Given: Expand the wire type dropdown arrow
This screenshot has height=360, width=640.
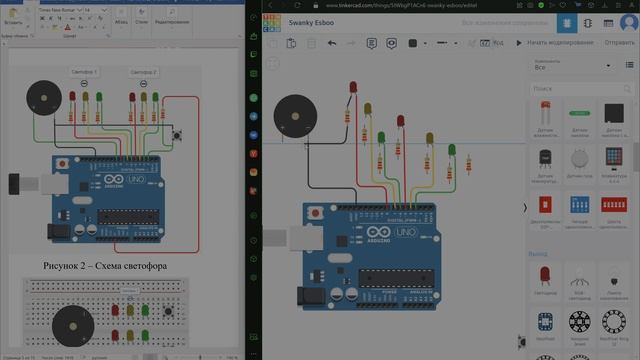Looking at the screenshot, I should pos(456,43).
